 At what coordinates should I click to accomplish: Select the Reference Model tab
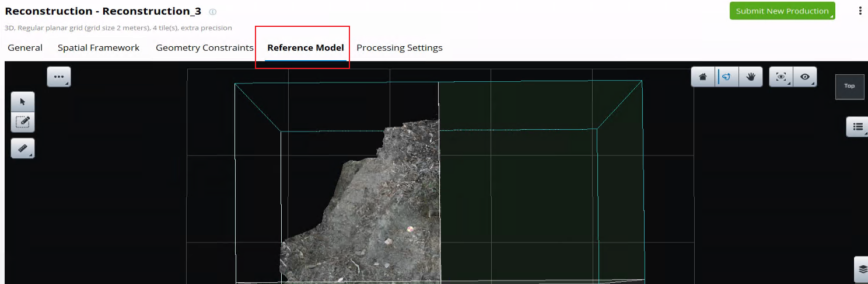(305, 48)
